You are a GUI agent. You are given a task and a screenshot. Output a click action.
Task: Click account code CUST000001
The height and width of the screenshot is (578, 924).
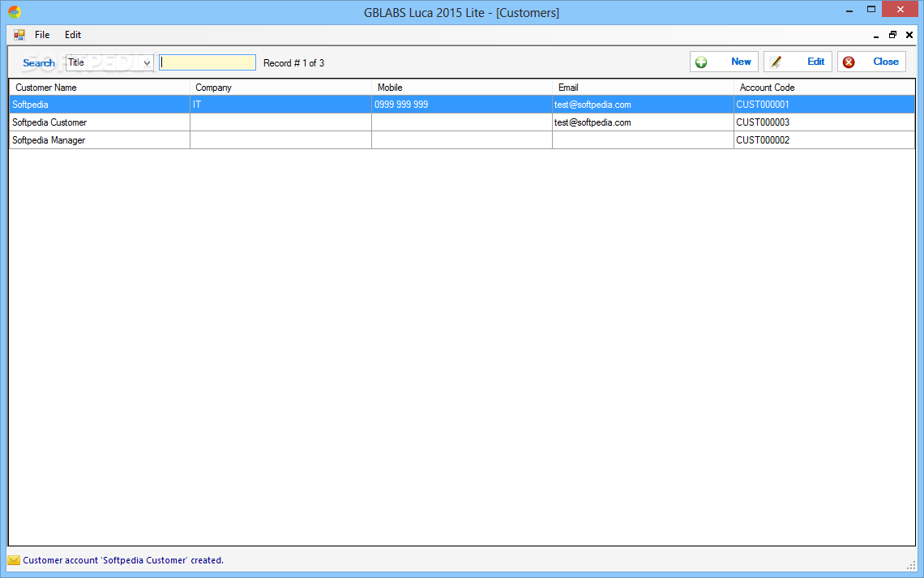824,105
